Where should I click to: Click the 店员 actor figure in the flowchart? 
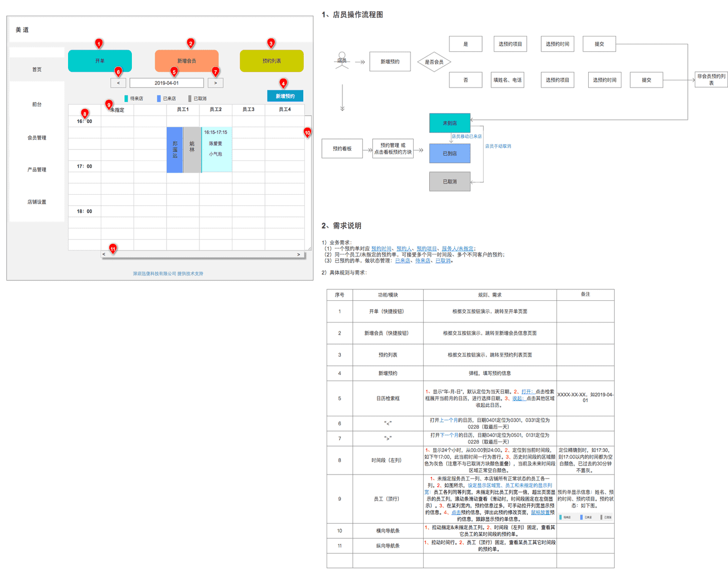tap(342, 60)
